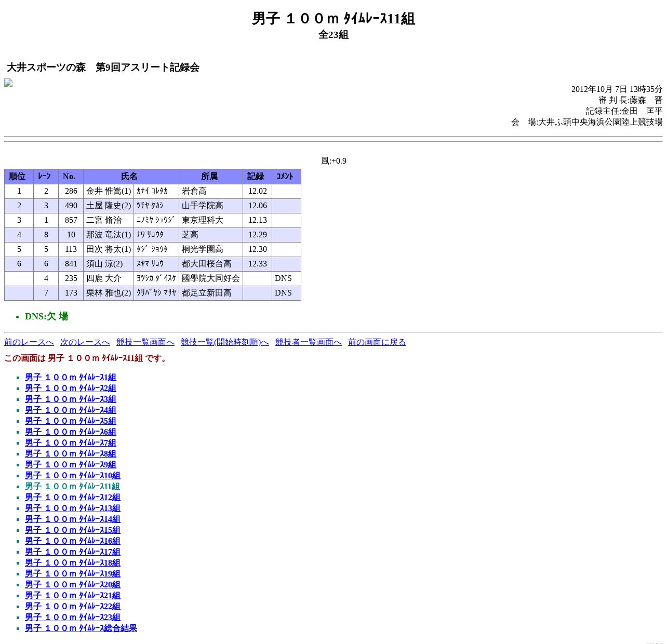Select name cell 二宮 脩治
The image size is (667, 644).
(109, 220)
